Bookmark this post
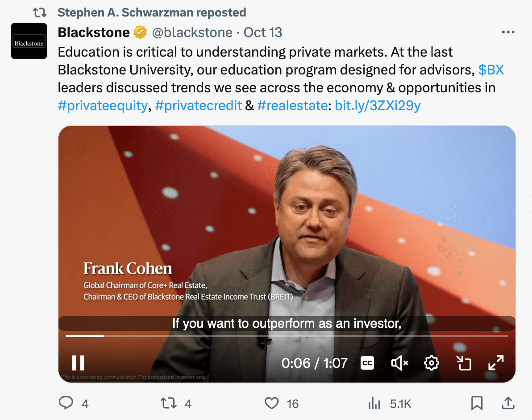The width and height of the screenshot is (532, 420). (477, 404)
